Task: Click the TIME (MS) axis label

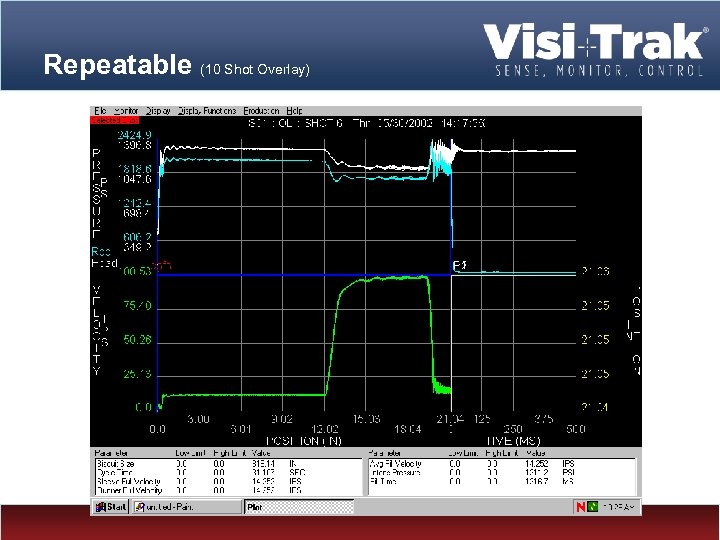Action: [513, 441]
